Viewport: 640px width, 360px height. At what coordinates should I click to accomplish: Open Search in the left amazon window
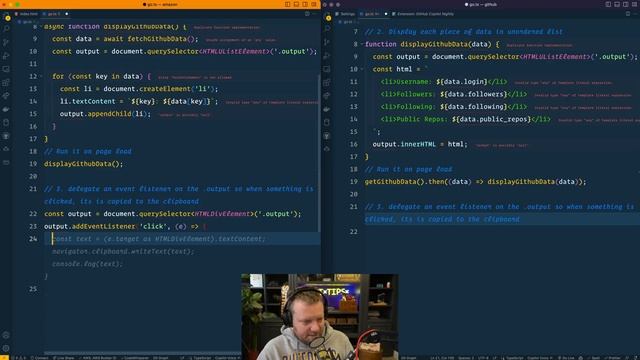point(6,29)
